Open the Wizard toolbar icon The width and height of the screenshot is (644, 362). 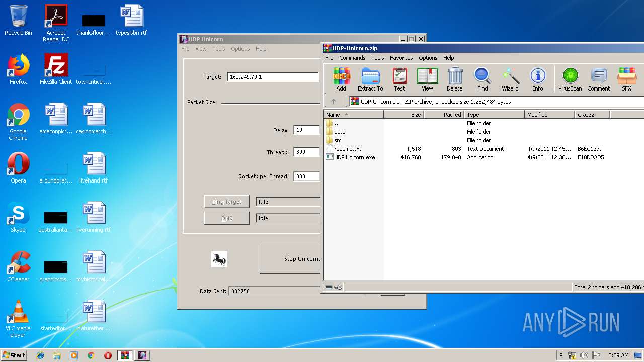coord(510,79)
